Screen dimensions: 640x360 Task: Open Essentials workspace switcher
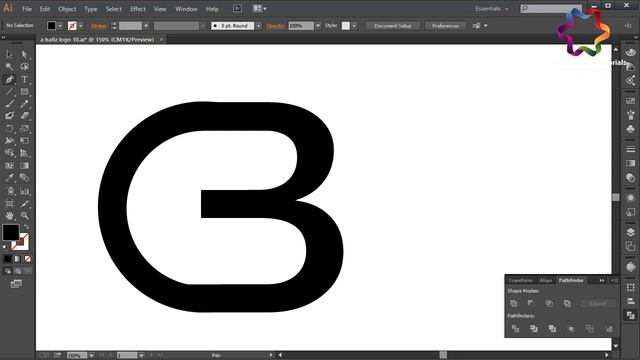pos(492,9)
